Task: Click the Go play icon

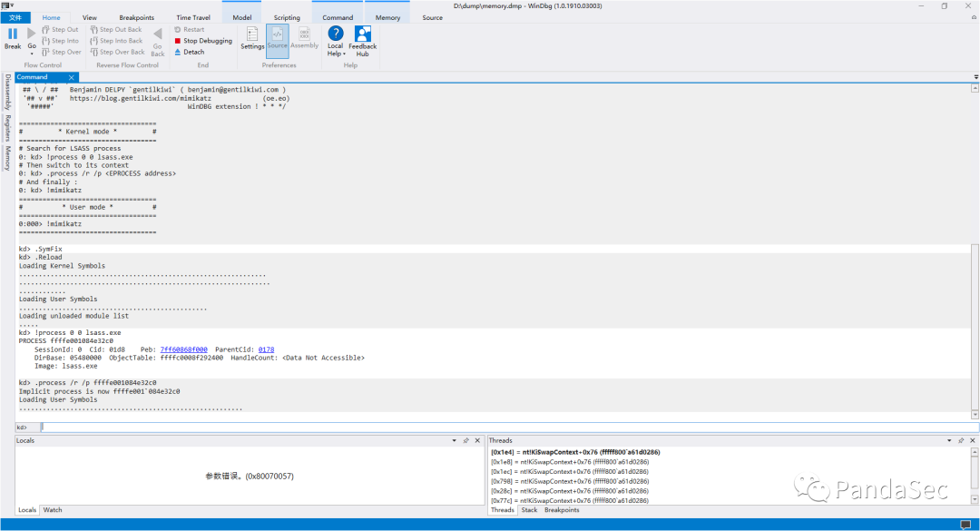Action: click(31, 34)
